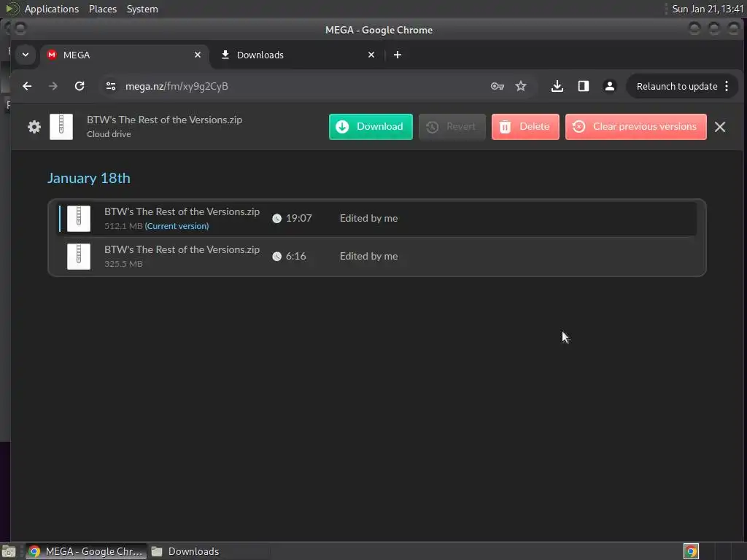Image resolution: width=747 pixels, height=560 pixels.
Task: Click the Revert button
Action: 452,127
